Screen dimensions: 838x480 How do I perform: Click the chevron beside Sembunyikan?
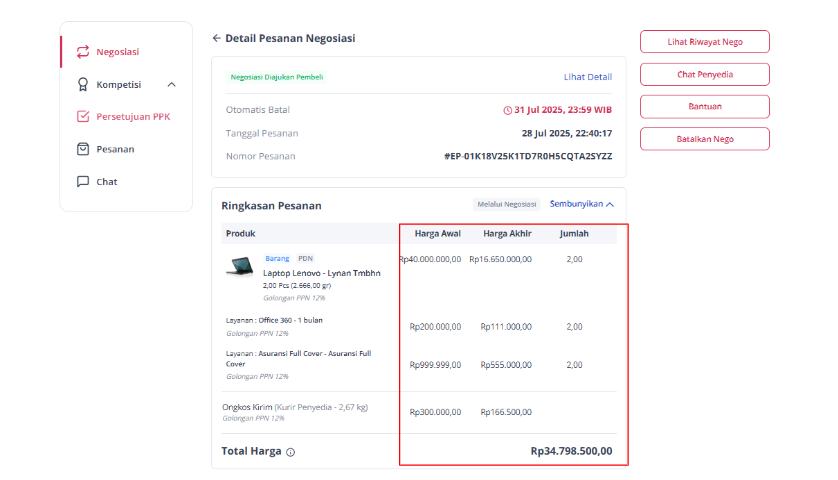(610, 204)
